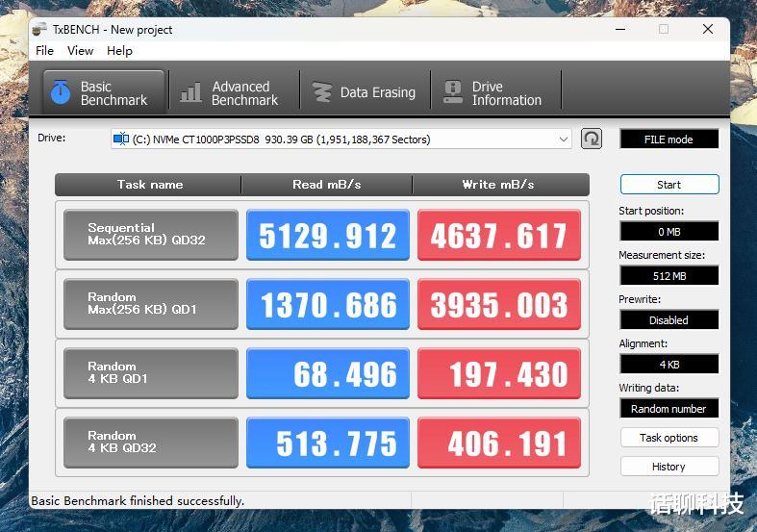The width and height of the screenshot is (757, 532).
Task: Click the sequential write result 4637.617
Action: (498, 235)
